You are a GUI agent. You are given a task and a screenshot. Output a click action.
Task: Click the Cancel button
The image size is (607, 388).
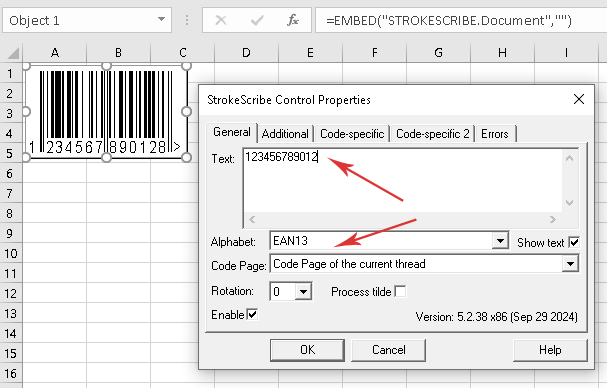pos(389,350)
